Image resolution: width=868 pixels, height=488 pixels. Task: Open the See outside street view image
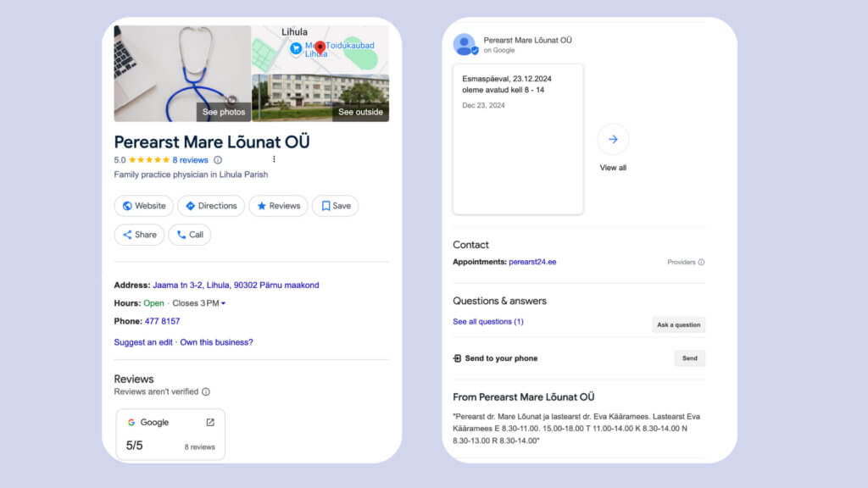pos(320,98)
